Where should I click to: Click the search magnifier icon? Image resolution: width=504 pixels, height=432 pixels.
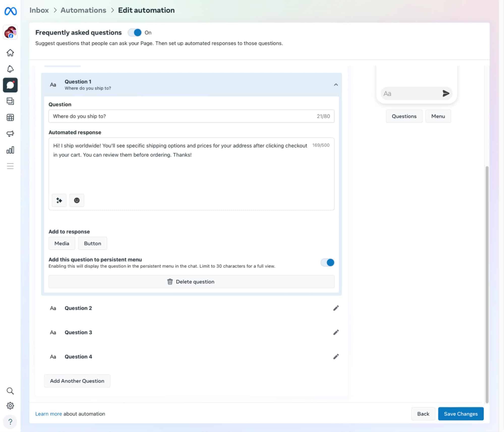10,391
